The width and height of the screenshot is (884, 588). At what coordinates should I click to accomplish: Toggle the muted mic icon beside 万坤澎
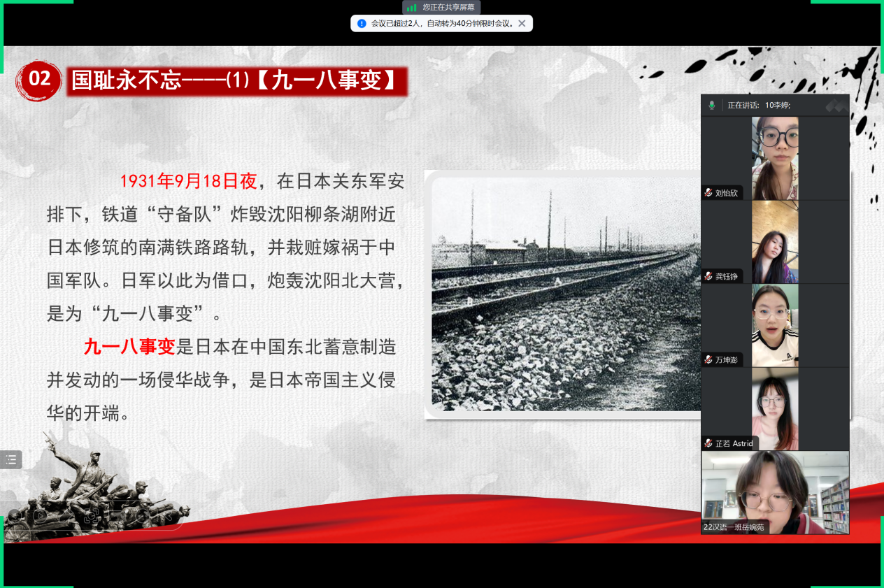(708, 359)
